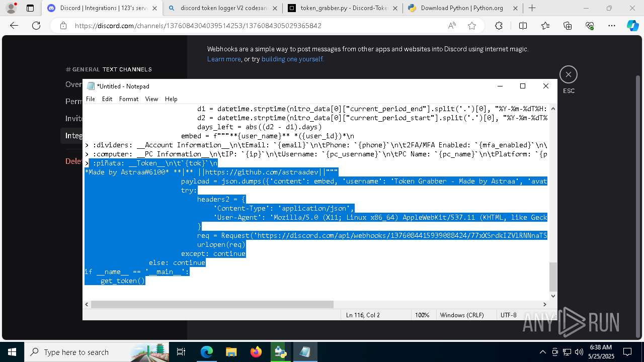Click Notepad vertical scrollbar up arrow
The image size is (644, 362).
point(553,109)
